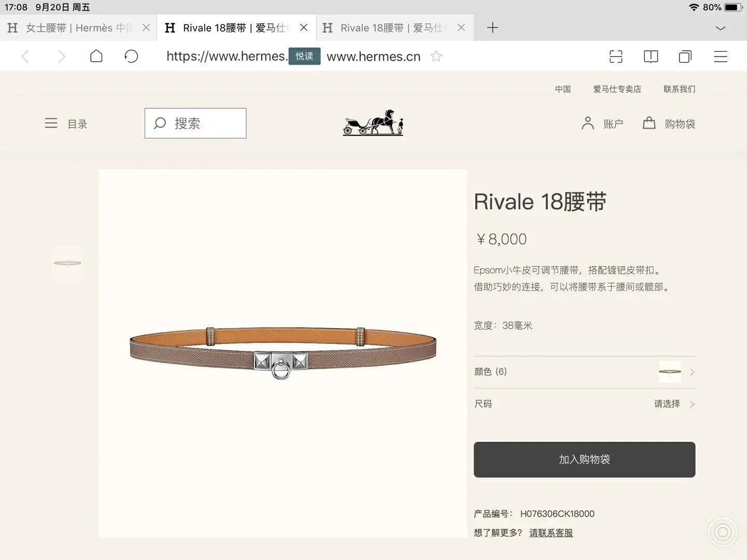747x560 pixels.
Task: Bookmark page with star icon
Action: (436, 56)
